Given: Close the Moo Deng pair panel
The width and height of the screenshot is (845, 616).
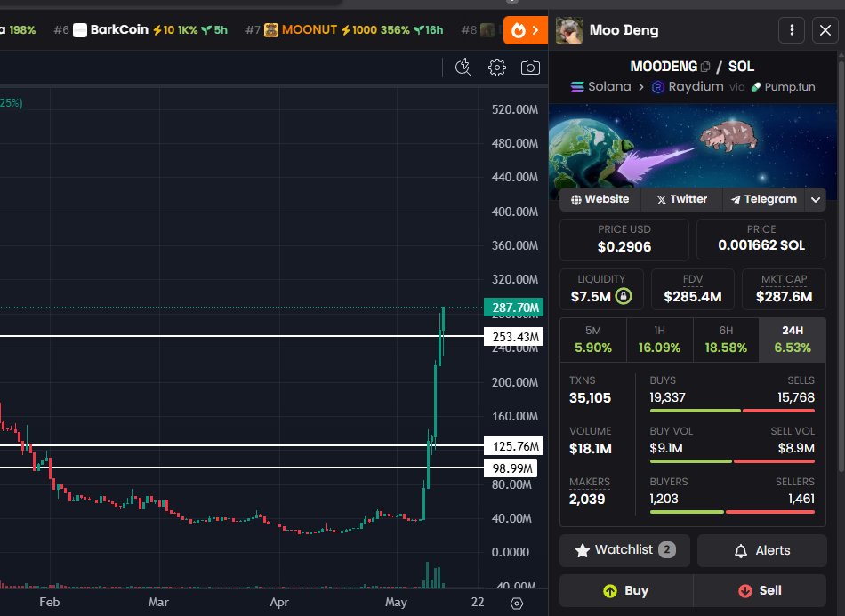Looking at the screenshot, I should click(825, 30).
